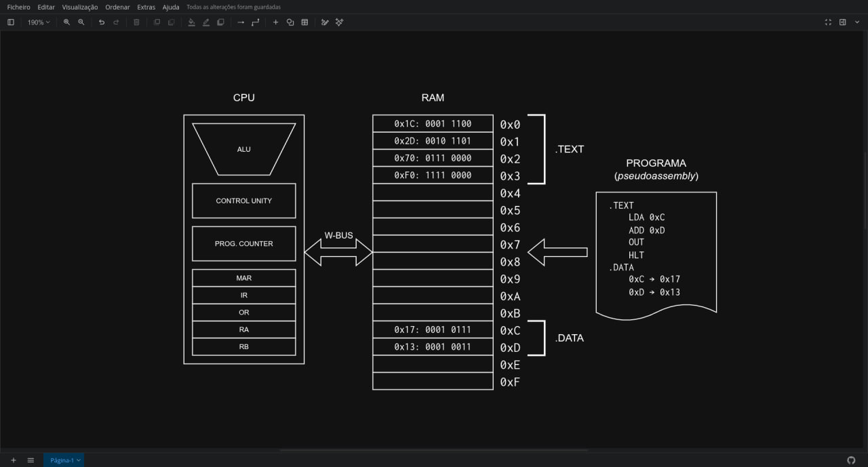Open the 190% zoom level dropdown

38,22
